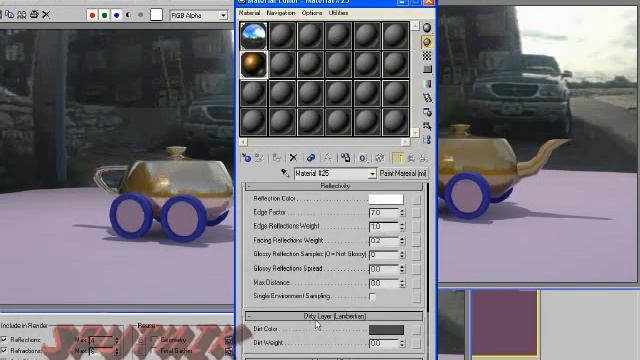Toggle green channel button
Screen dimensions: 640x360
click(104, 15)
